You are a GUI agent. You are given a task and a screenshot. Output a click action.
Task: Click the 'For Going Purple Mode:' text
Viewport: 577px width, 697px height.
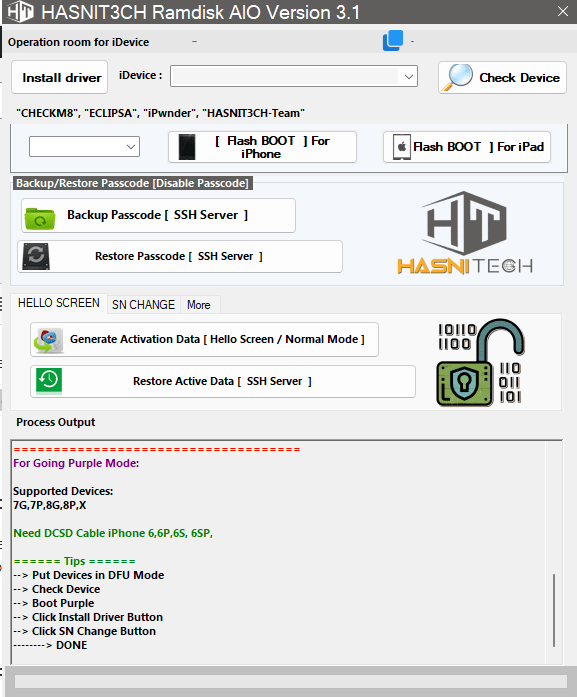pyautogui.click(x=76, y=463)
